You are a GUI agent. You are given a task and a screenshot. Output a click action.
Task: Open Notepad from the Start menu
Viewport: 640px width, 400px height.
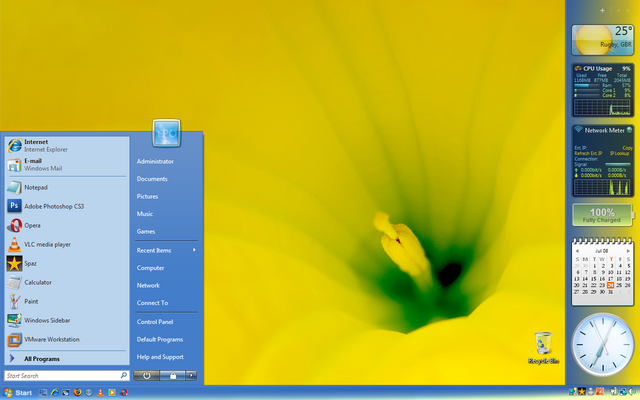coord(67,187)
